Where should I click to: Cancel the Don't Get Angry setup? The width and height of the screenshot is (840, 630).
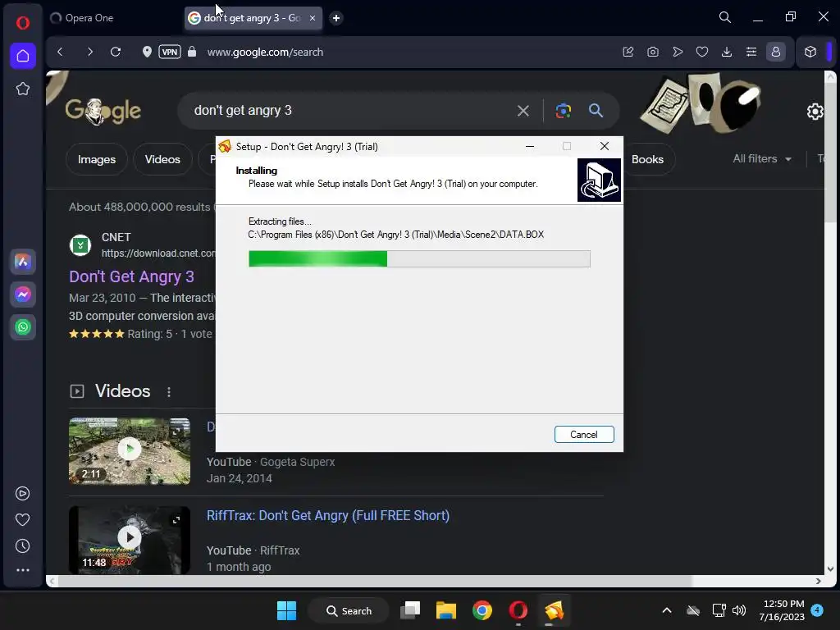click(584, 435)
